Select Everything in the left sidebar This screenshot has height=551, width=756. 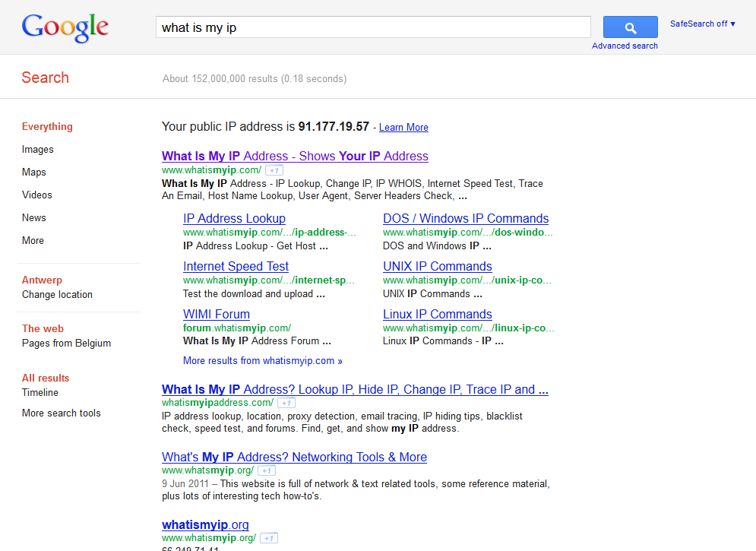(x=47, y=126)
